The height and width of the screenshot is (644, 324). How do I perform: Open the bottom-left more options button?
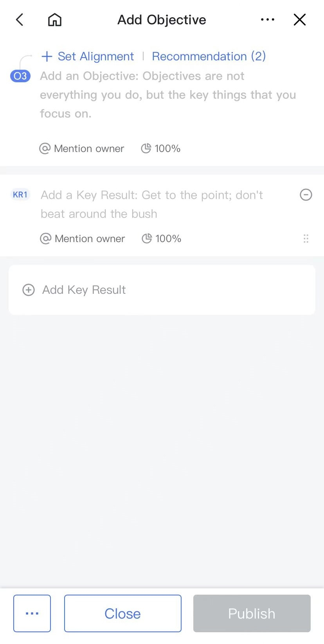pos(32,613)
